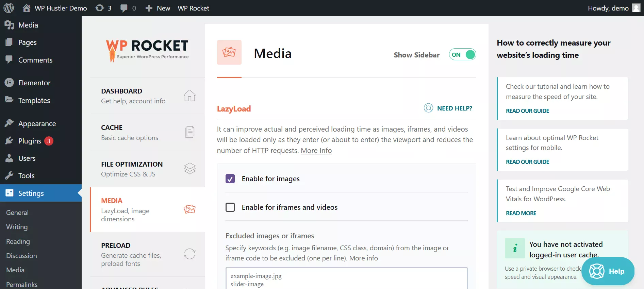Open Reading settings submenu
This screenshot has height=289, width=644.
coord(18,241)
